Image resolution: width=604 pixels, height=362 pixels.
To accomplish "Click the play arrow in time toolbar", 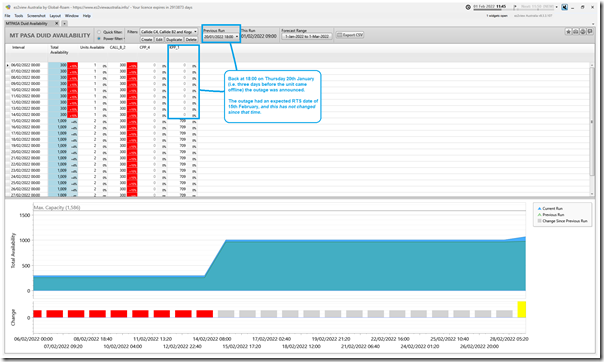I will [x=515, y=7].
